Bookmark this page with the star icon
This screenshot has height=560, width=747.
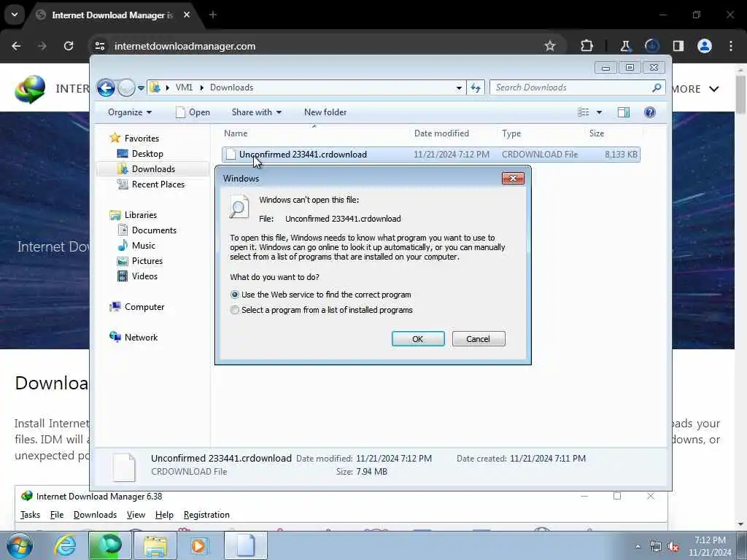(550, 46)
